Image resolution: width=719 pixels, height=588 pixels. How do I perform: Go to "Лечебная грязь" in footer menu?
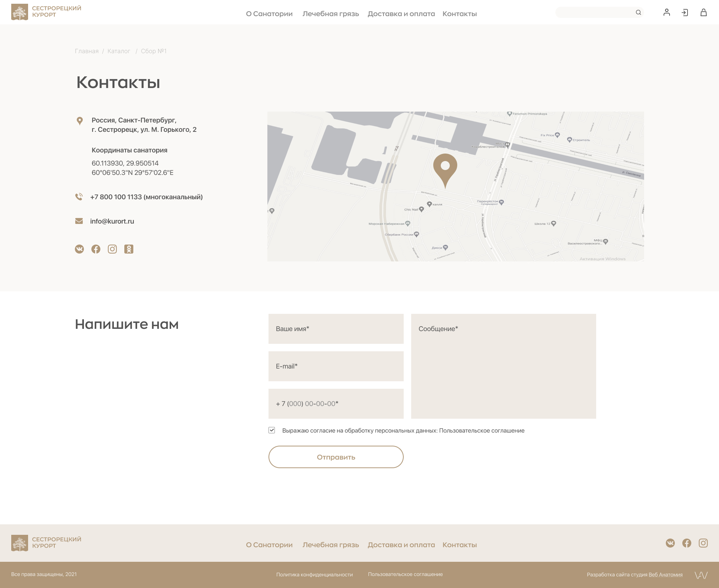[331, 545]
